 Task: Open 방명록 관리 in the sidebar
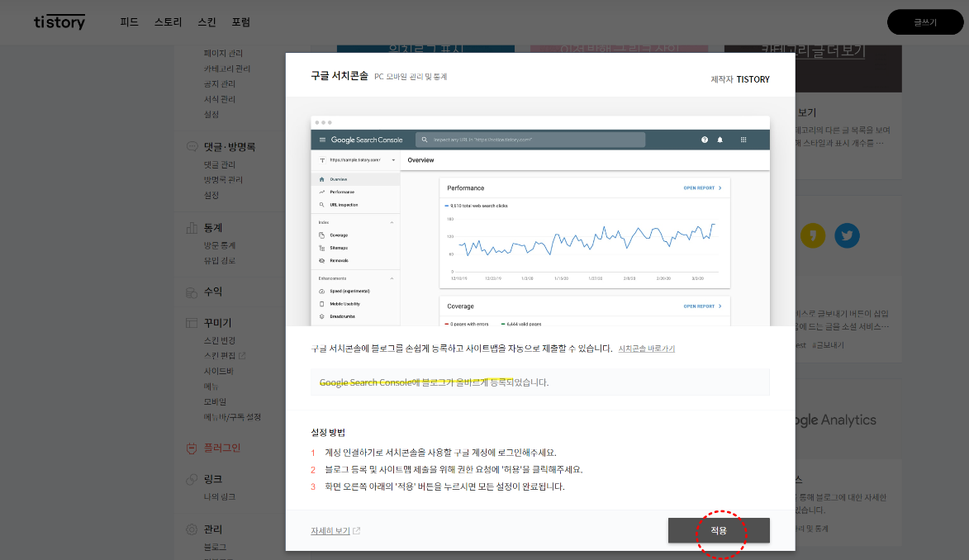[x=223, y=180]
